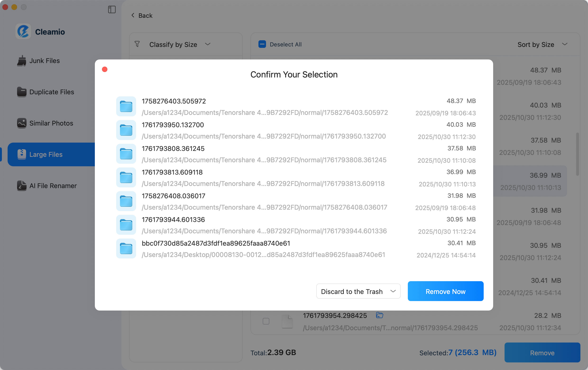
Task: Close the Confirm Your Selection dialog
Action: coord(105,69)
